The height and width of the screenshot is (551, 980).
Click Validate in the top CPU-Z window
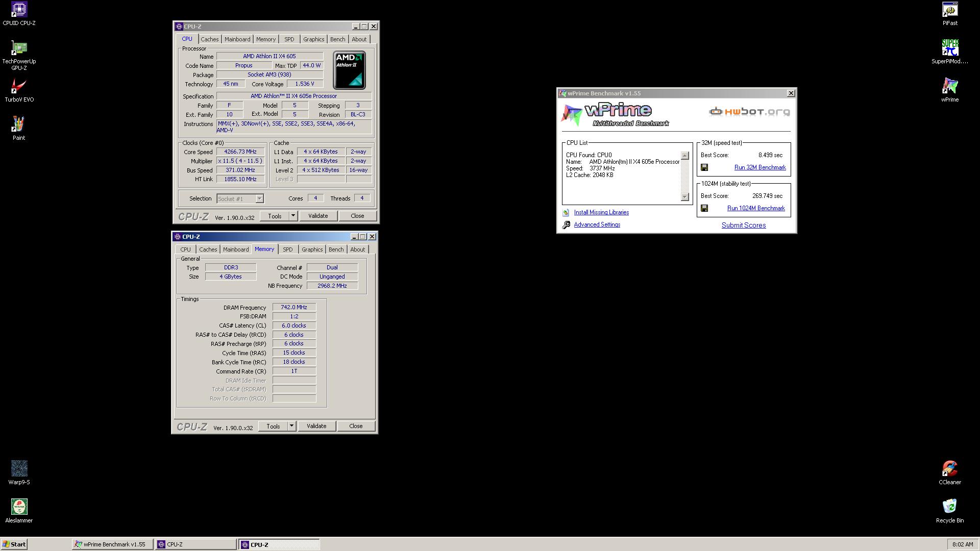coord(318,216)
